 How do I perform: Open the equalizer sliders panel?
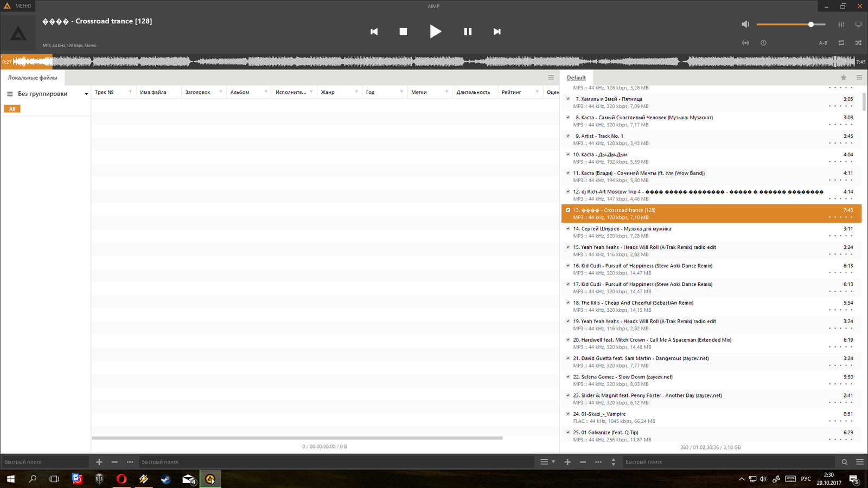pyautogui.click(x=841, y=24)
